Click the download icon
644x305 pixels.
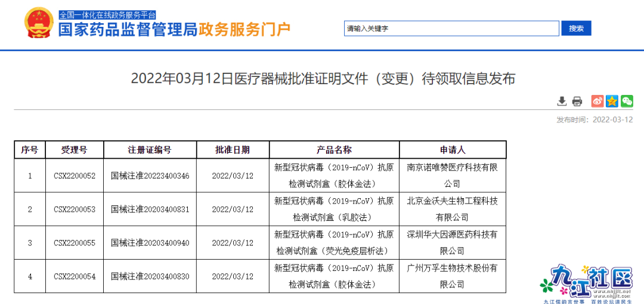pos(562,101)
